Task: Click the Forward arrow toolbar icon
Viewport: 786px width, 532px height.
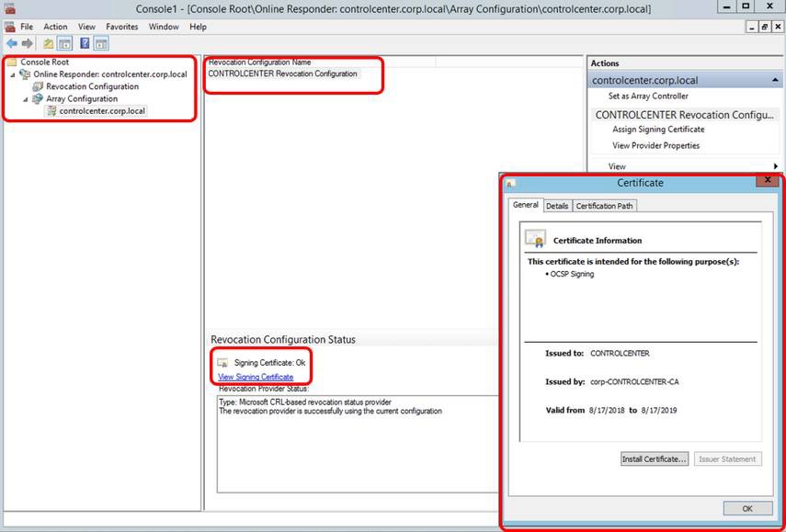Action: click(26, 43)
